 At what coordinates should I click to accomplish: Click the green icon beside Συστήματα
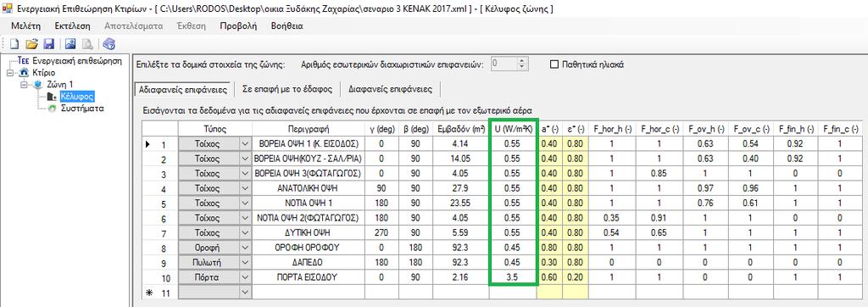pos(52,108)
